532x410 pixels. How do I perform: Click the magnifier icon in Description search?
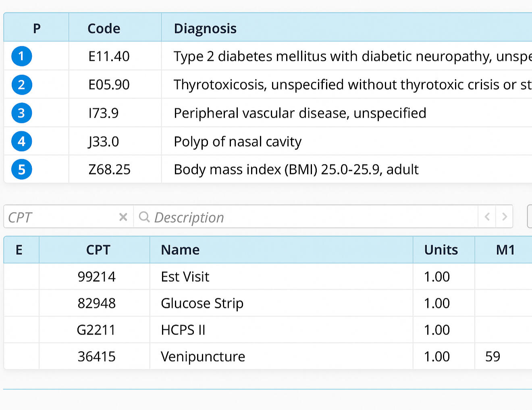[x=144, y=217]
